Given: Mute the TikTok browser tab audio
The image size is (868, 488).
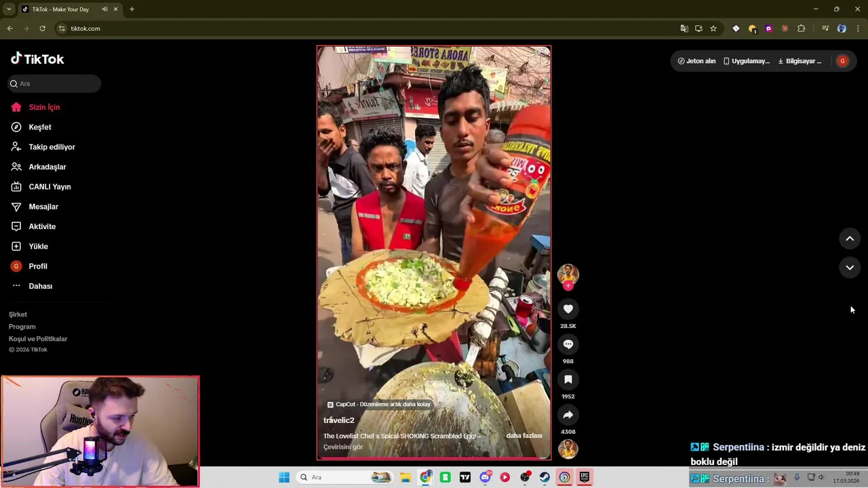Looking at the screenshot, I should [104, 9].
